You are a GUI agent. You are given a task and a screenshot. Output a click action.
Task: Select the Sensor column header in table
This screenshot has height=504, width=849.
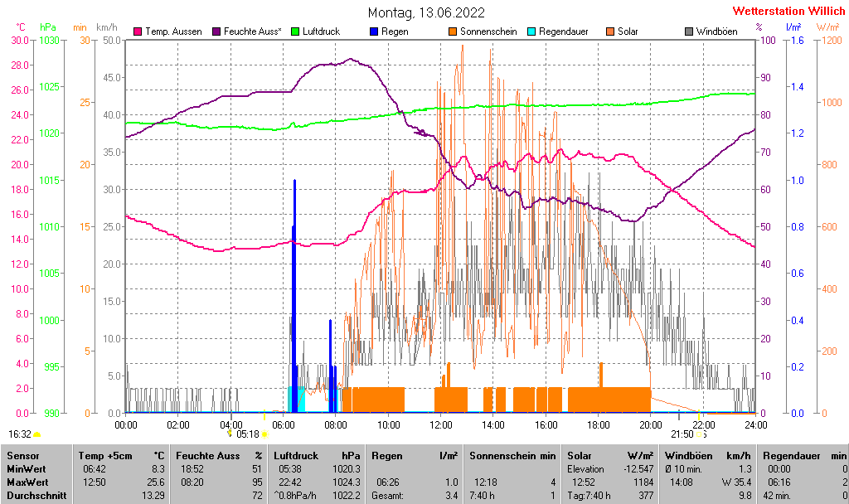22,456
